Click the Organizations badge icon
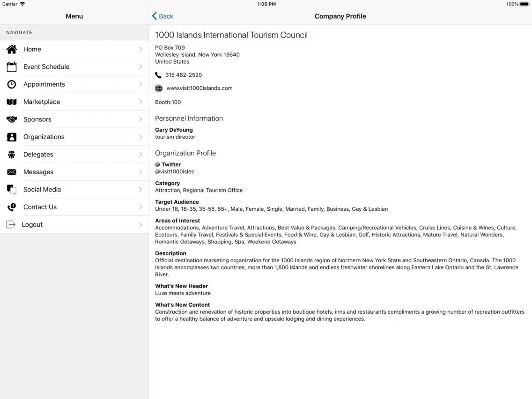 tap(12, 137)
